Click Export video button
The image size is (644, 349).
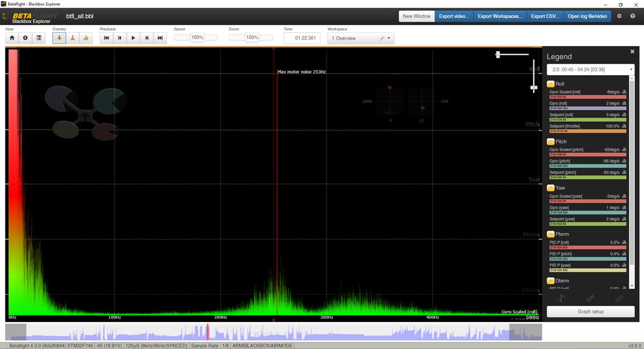point(454,16)
